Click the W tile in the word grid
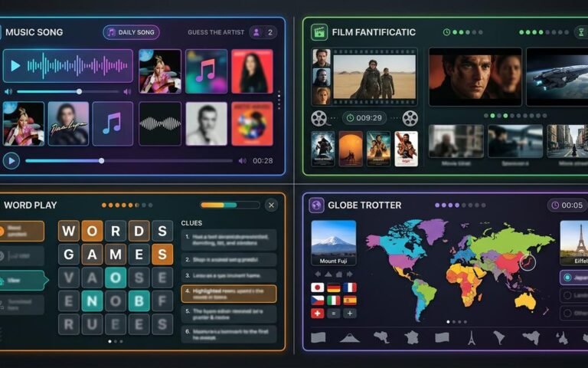Viewport: 588px width, 368px height. tap(69, 231)
